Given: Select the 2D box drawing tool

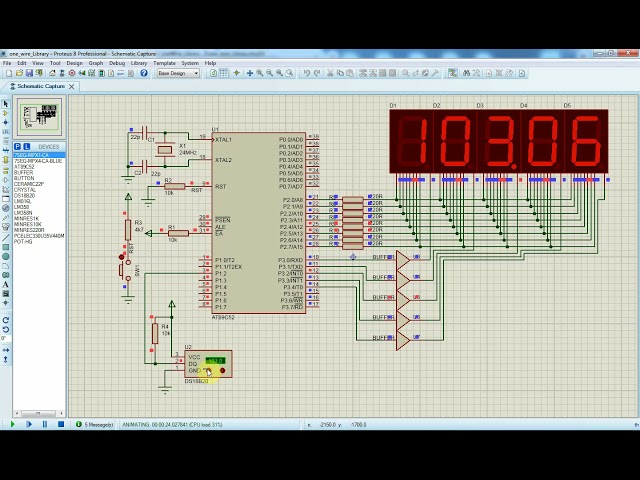Looking at the screenshot, I should [6, 247].
